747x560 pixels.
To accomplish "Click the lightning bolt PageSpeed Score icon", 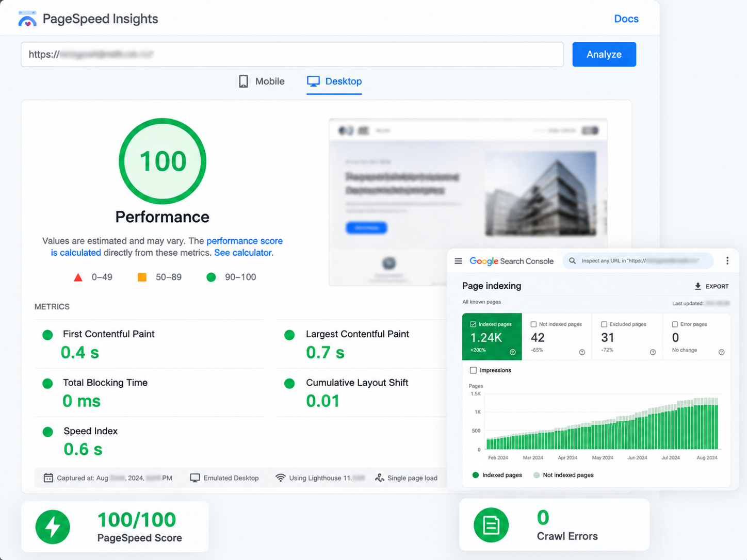I will tap(53, 526).
